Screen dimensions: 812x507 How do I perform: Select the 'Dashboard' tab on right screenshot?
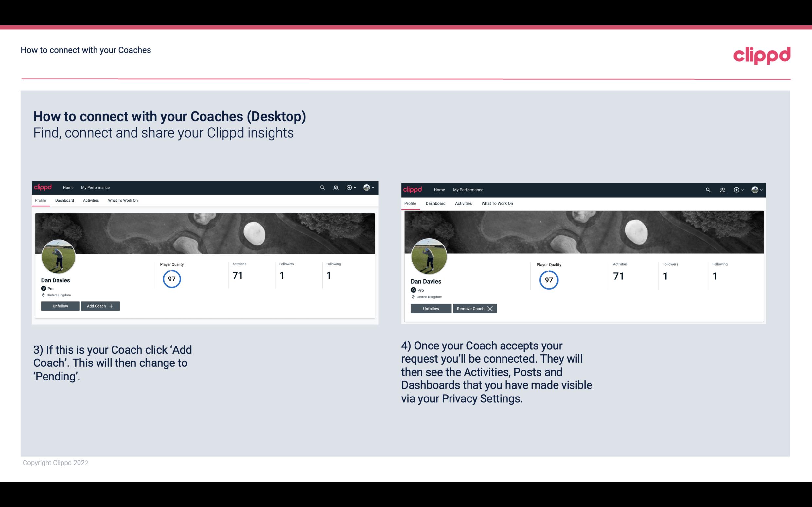tap(435, 203)
